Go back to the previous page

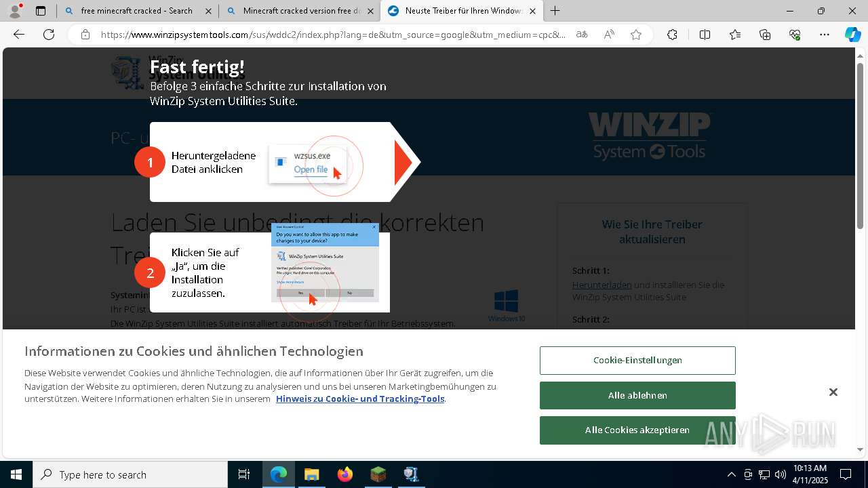(19, 35)
